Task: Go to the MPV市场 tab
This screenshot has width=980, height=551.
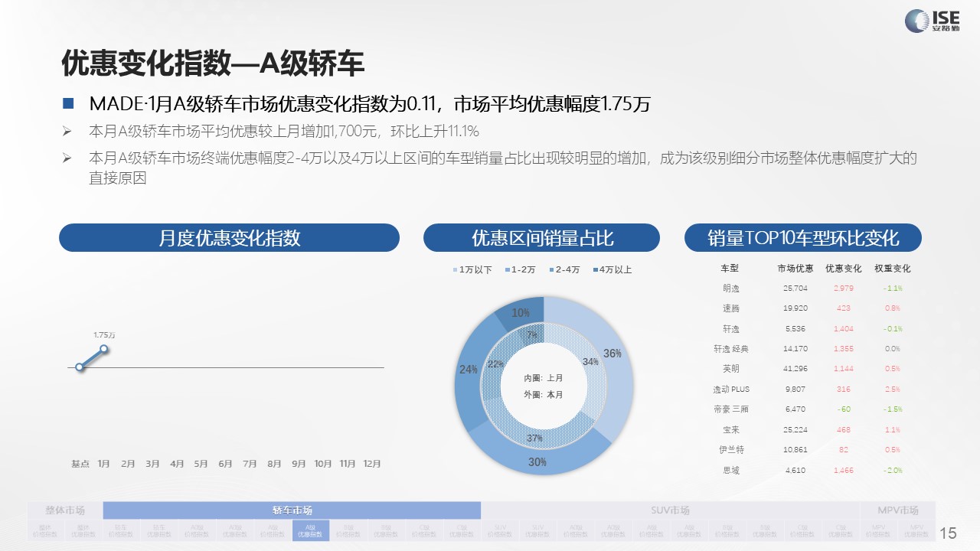Action: pos(897,510)
